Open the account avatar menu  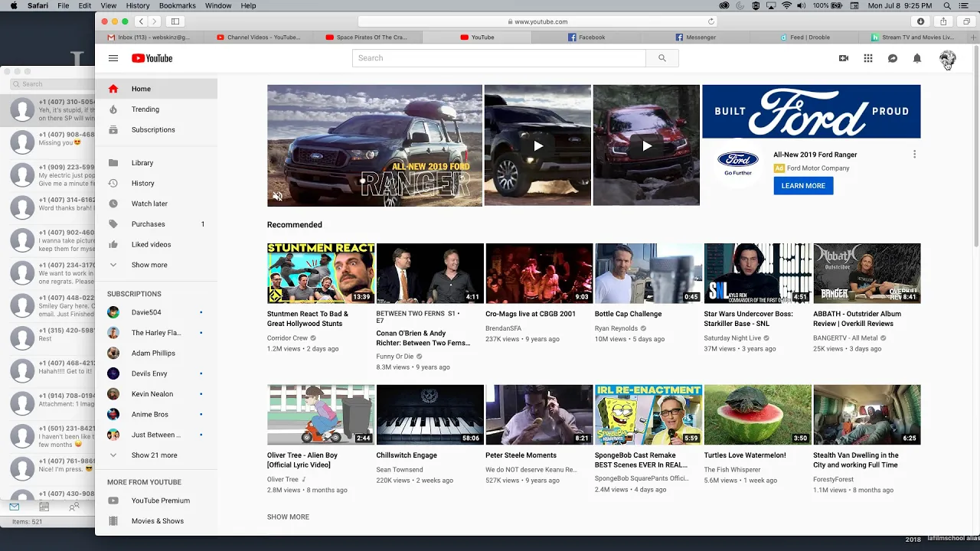(x=948, y=58)
